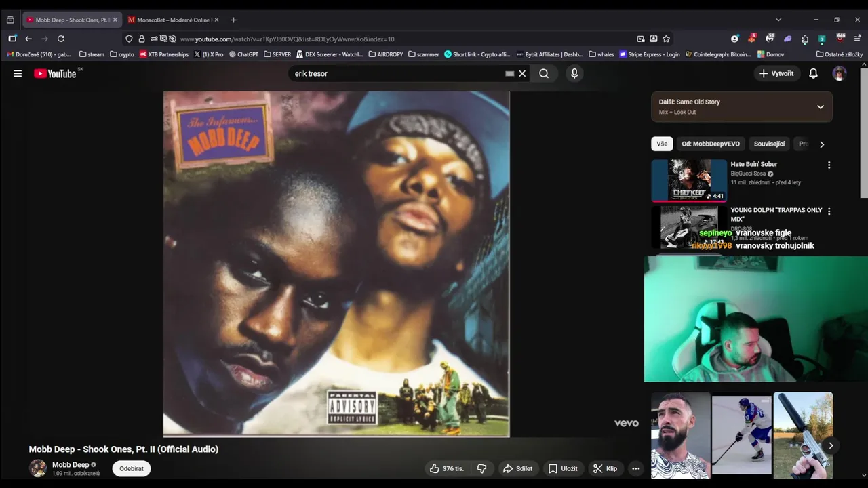Open the 'Doručené (510)' Gmail bookmark
This screenshot has width=868, height=488.
tap(39, 54)
